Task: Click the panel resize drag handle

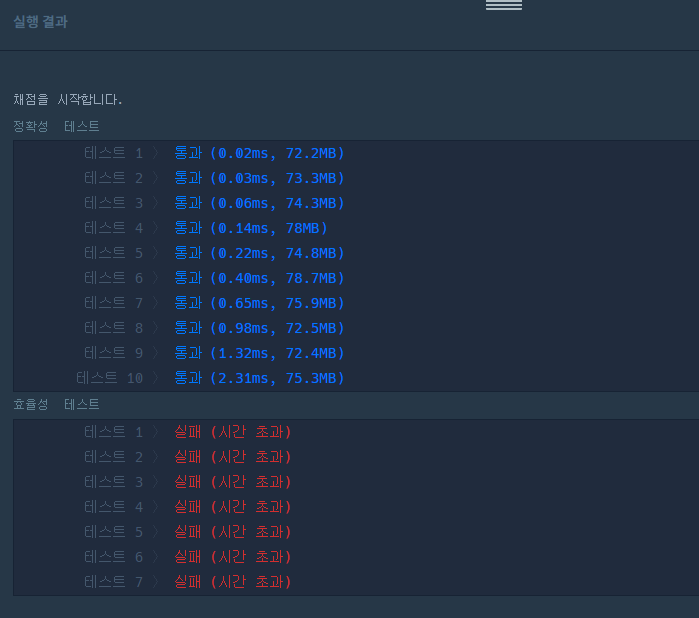Action: (x=504, y=4)
